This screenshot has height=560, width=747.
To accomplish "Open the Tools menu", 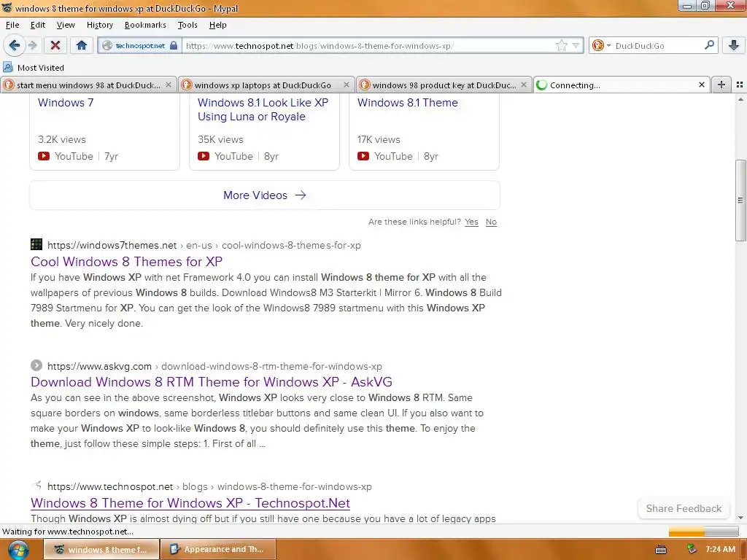I will point(187,25).
